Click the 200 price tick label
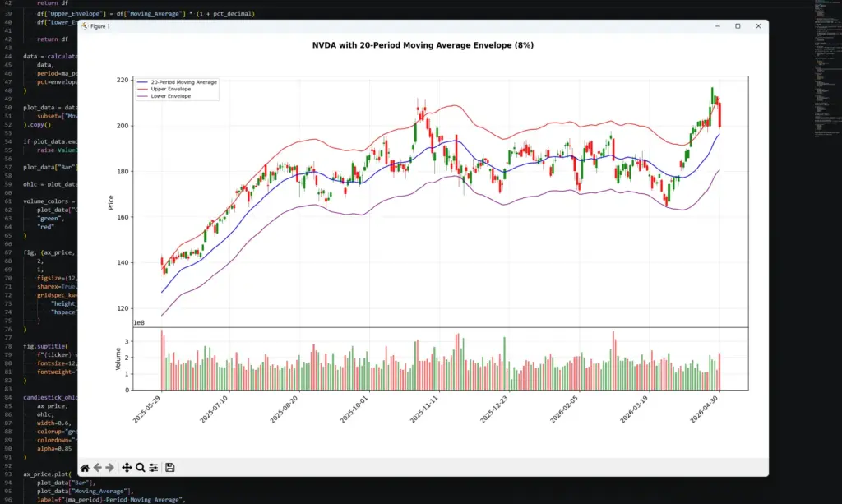The width and height of the screenshot is (842, 504). 123,126
